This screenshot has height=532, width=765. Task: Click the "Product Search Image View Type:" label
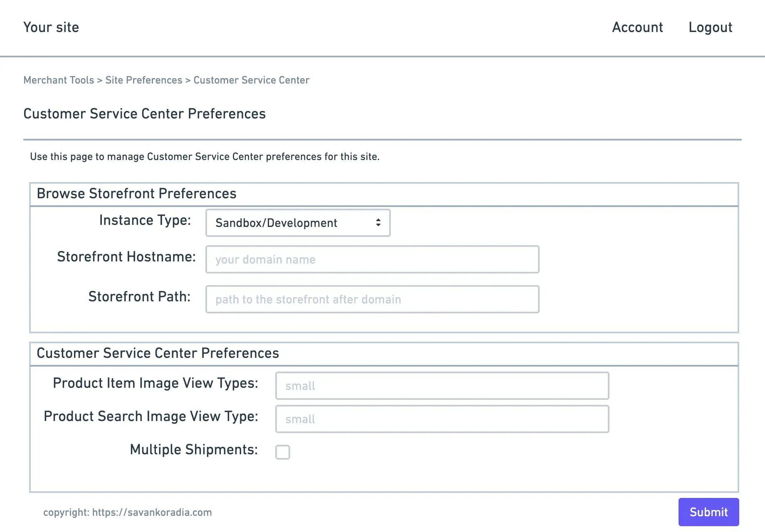151,416
